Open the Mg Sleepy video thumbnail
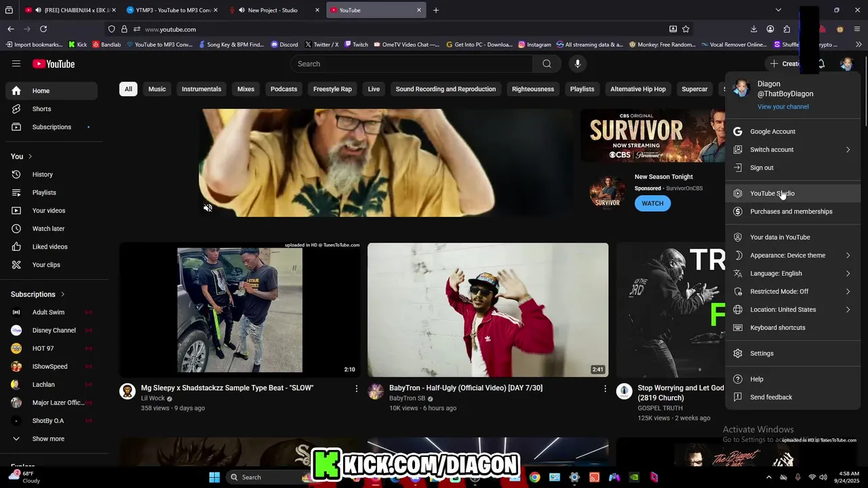Image resolution: width=868 pixels, height=488 pixels. [240, 310]
